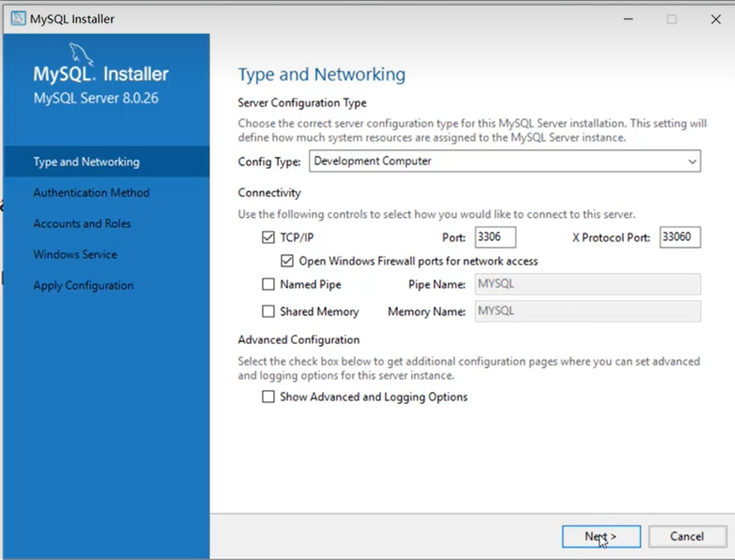Check Show Advanced and Logging Options

point(268,397)
